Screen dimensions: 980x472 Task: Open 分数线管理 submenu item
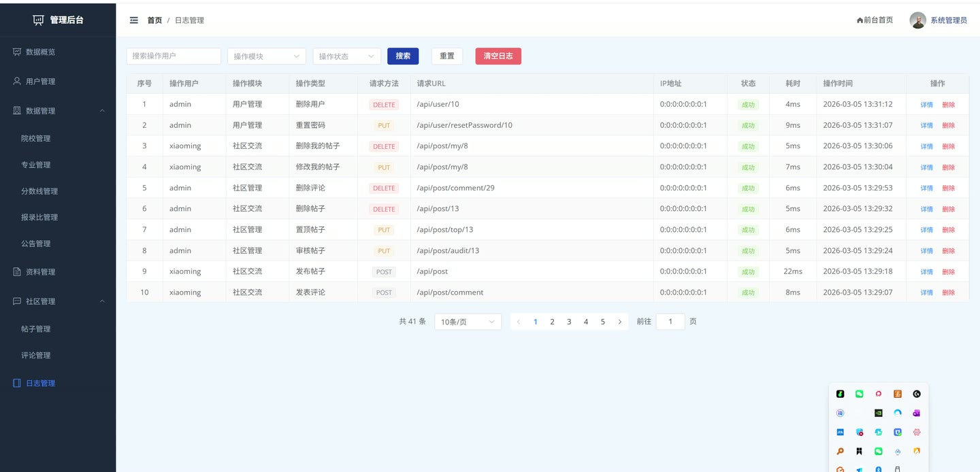pyautogui.click(x=58, y=192)
